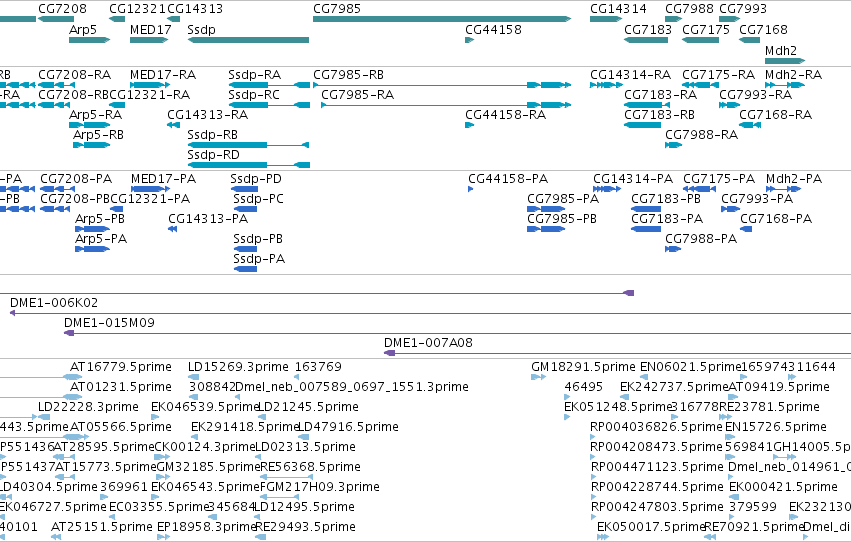851x542 pixels.
Task: Click transcript CG7988-RA
Action: 674,145
